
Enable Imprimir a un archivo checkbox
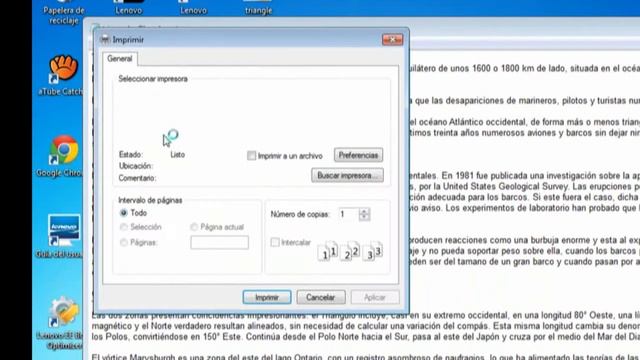(251, 156)
